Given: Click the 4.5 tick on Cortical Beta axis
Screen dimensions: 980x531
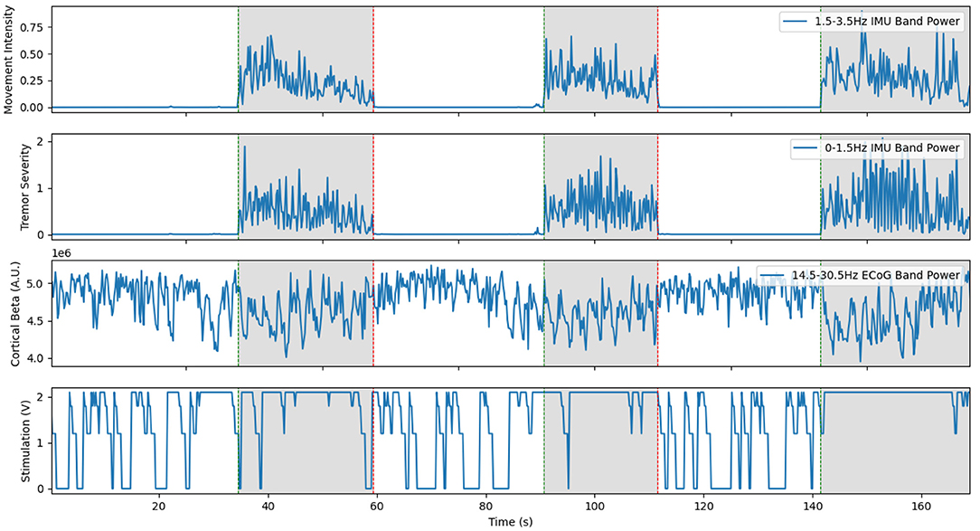Looking at the screenshot, I should [36, 321].
